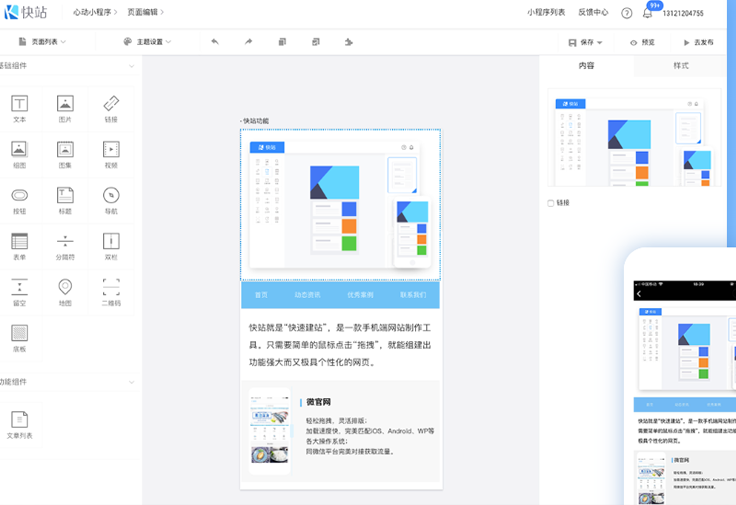Select the 双栏 two-column component
The height and width of the screenshot is (505, 736).
pos(111,246)
